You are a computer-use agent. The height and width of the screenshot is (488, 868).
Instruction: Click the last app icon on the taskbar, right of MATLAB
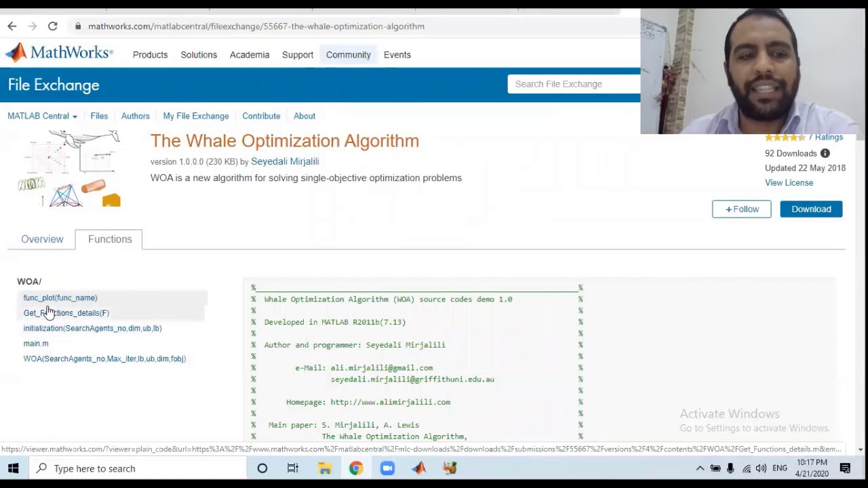pyautogui.click(x=450, y=468)
